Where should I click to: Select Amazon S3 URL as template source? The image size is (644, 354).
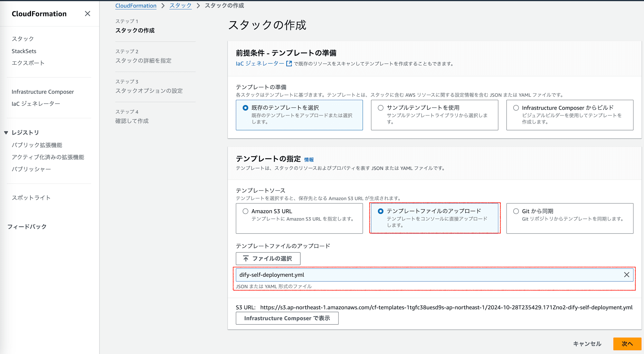245,211
